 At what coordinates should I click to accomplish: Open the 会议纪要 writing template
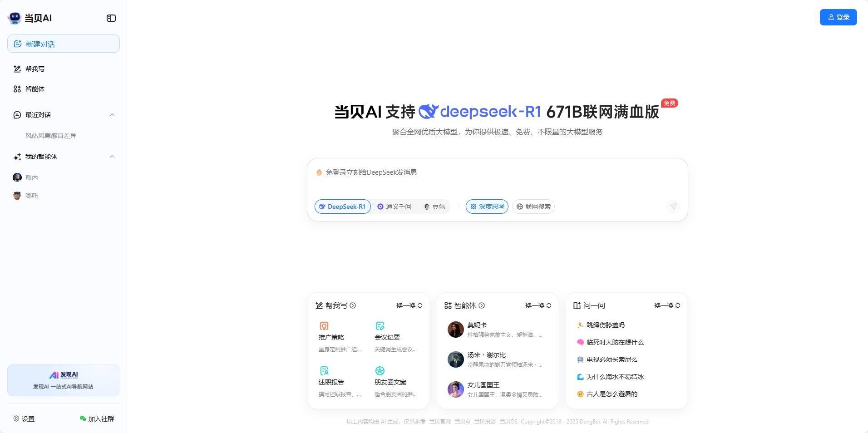click(x=396, y=337)
